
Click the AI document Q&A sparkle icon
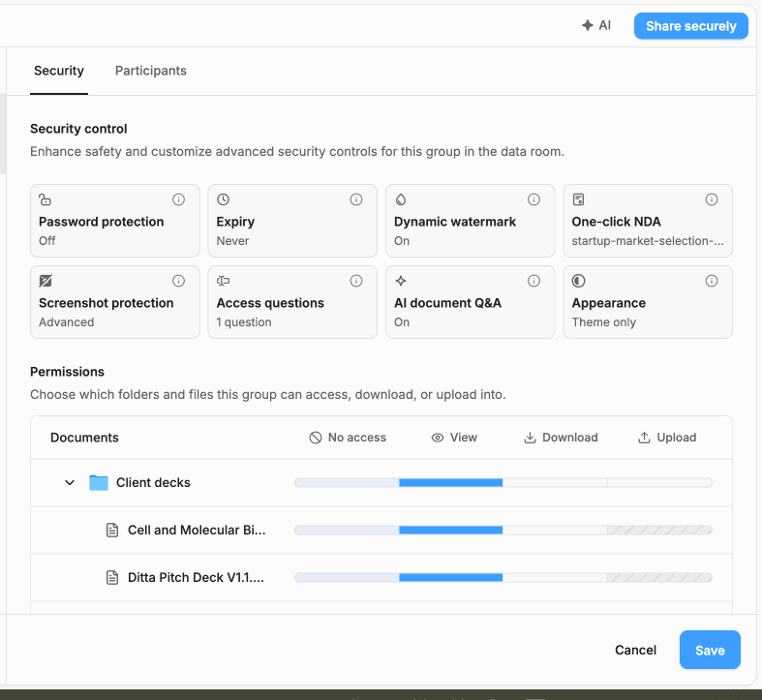click(x=401, y=281)
